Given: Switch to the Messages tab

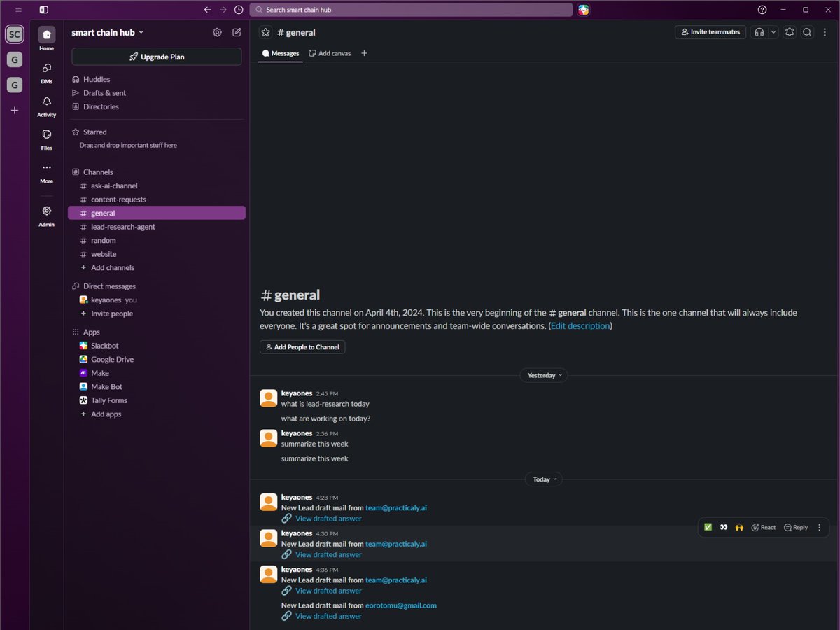Looking at the screenshot, I should tap(280, 53).
